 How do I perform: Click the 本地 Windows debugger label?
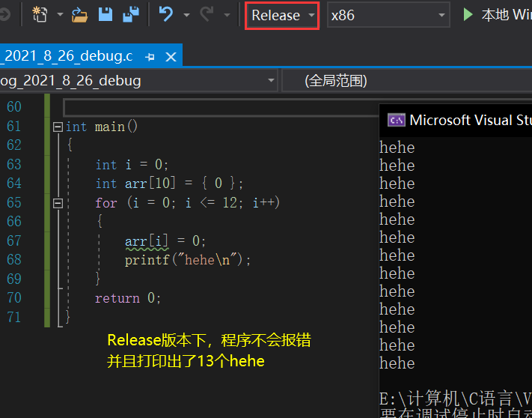coord(507,14)
